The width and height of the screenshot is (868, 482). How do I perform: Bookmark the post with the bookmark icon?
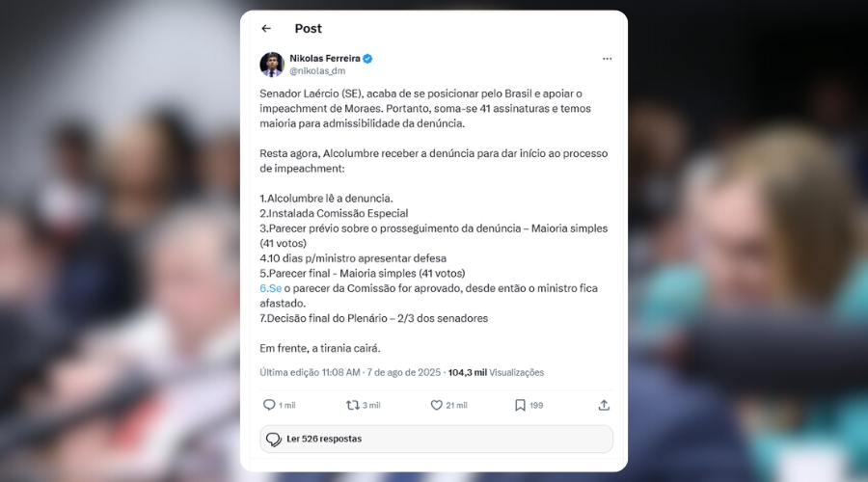coord(520,406)
